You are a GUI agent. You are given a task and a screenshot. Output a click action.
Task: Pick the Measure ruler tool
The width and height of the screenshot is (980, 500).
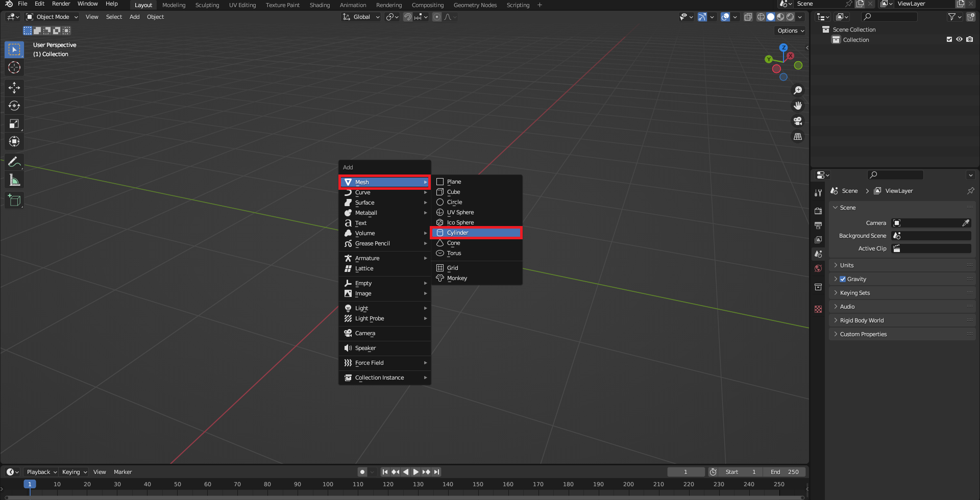14,180
